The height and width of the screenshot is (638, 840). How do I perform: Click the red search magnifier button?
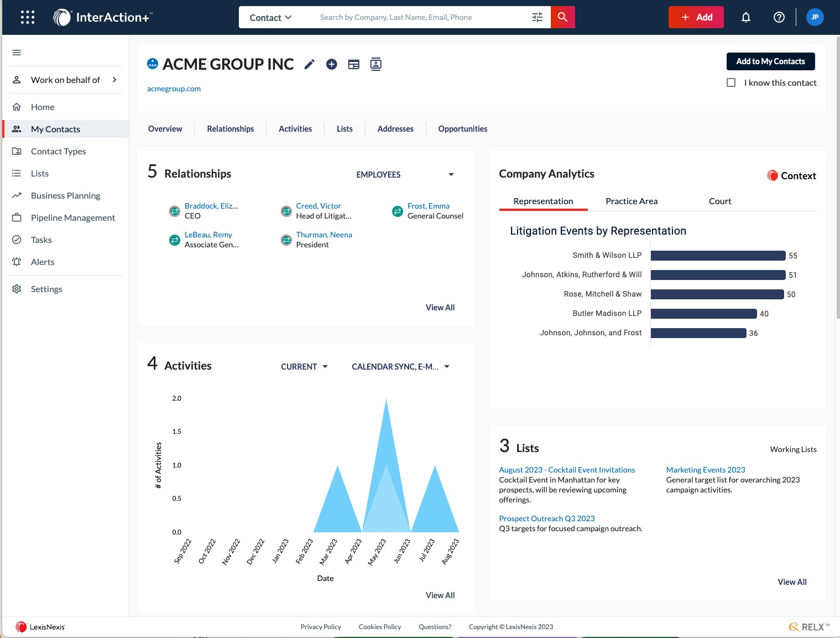563,17
